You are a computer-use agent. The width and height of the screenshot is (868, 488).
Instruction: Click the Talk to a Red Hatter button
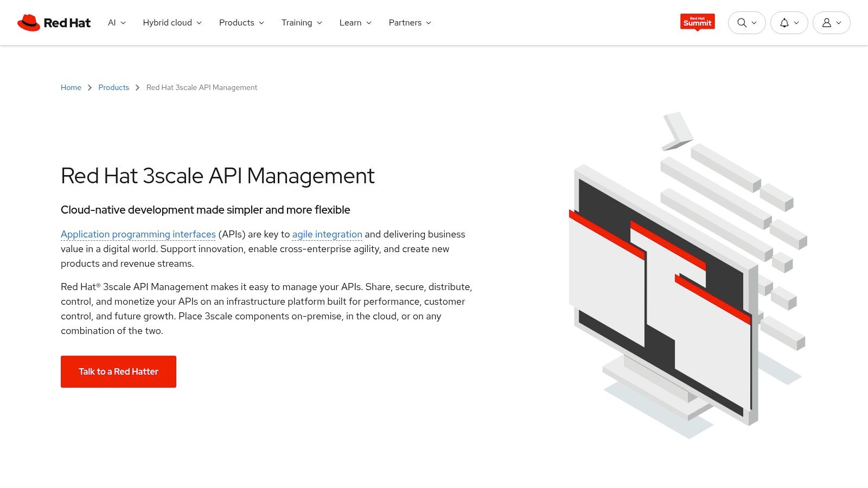tap(118, 371)
